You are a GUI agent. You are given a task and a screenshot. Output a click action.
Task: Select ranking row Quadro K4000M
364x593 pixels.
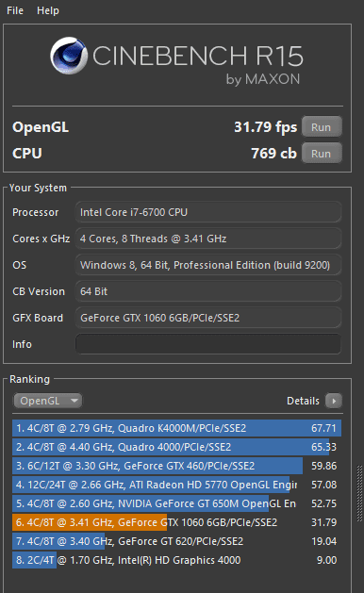click(x=176, y=428)
